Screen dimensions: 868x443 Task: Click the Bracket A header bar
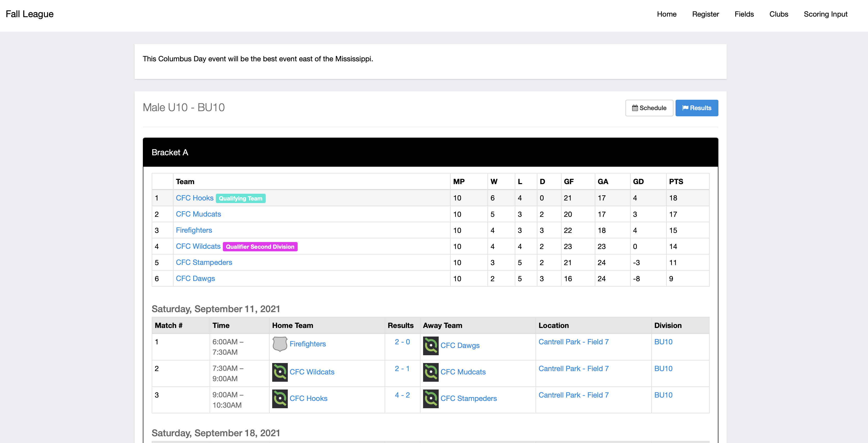point(430,152)
